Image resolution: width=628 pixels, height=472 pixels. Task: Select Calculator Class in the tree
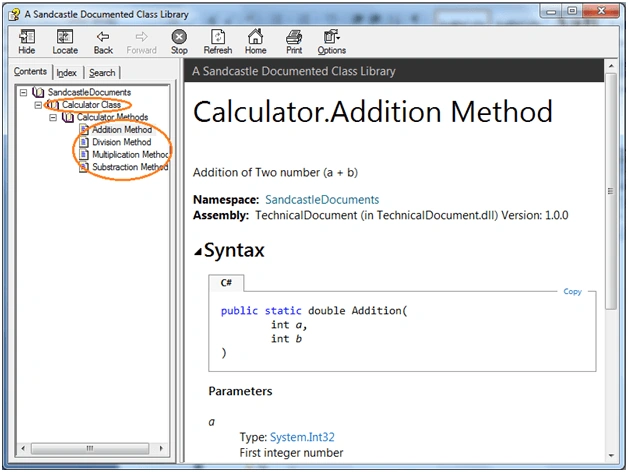pos(91,105)
